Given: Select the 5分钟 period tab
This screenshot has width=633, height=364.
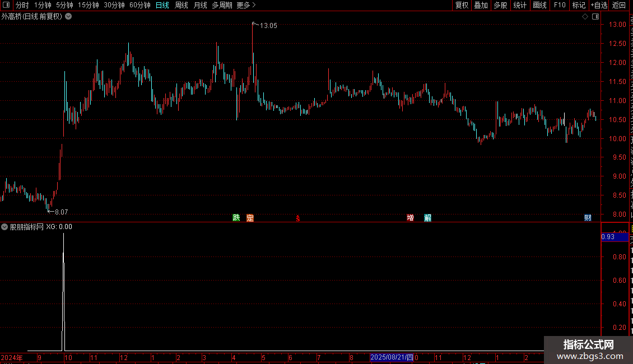Looking at the screenshot, I should click(64, 5).
